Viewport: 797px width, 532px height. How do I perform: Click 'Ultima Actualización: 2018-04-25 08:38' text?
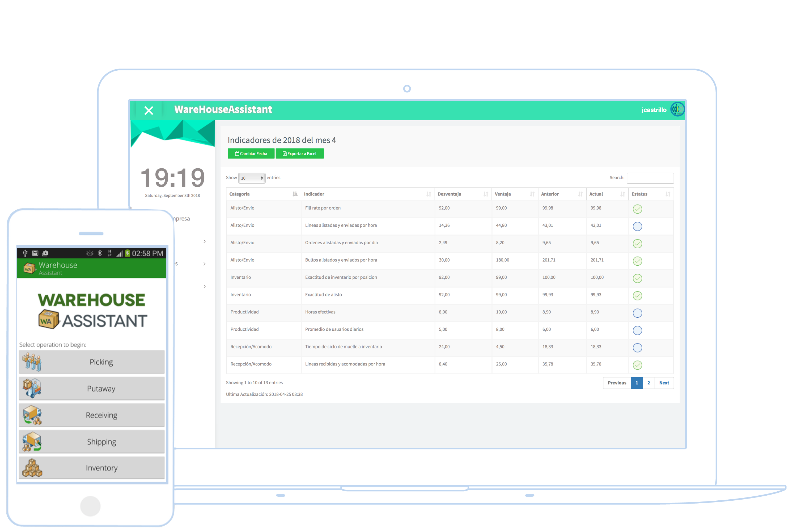[264, 394]
